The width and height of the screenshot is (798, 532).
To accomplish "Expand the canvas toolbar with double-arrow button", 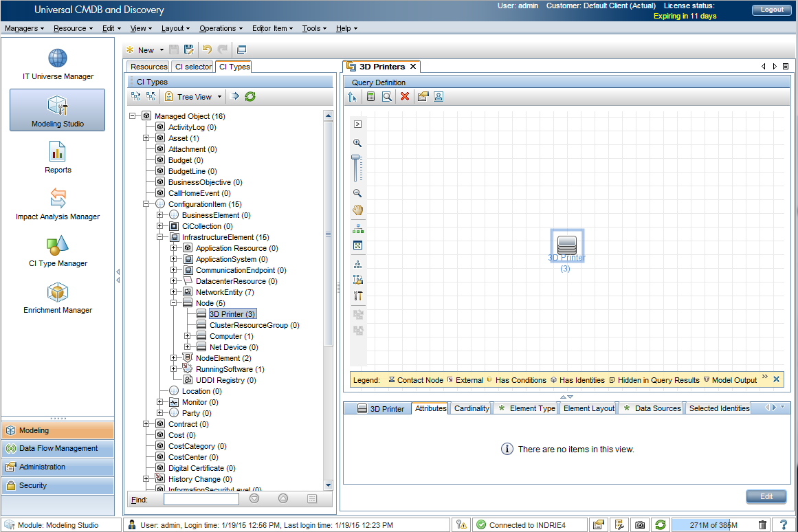I will [x=358, y=124].
